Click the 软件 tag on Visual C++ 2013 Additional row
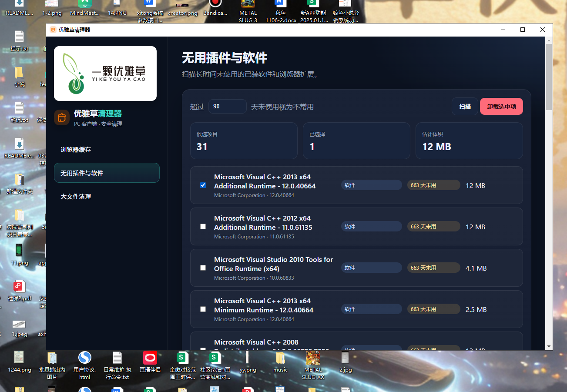Image resolution: width=567 pixels, height=392 pixels. [x=372, y=185]
